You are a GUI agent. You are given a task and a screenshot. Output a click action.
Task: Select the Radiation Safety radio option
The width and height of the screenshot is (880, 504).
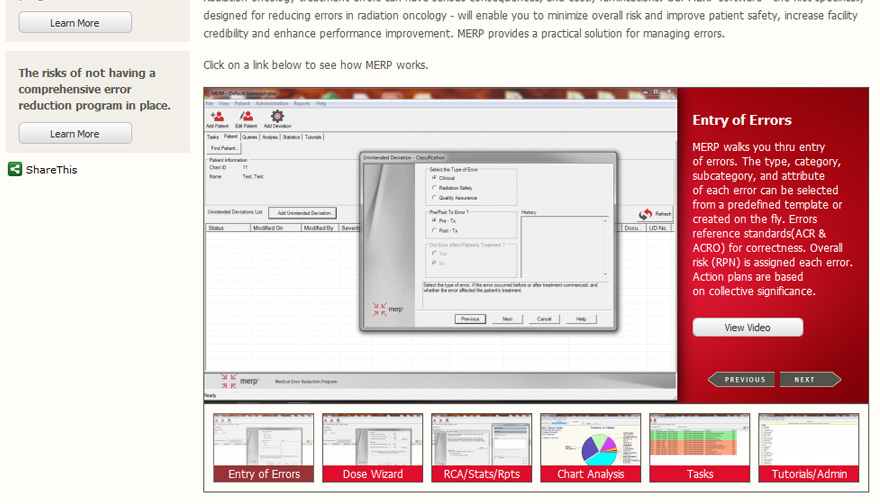pos(434,188)
